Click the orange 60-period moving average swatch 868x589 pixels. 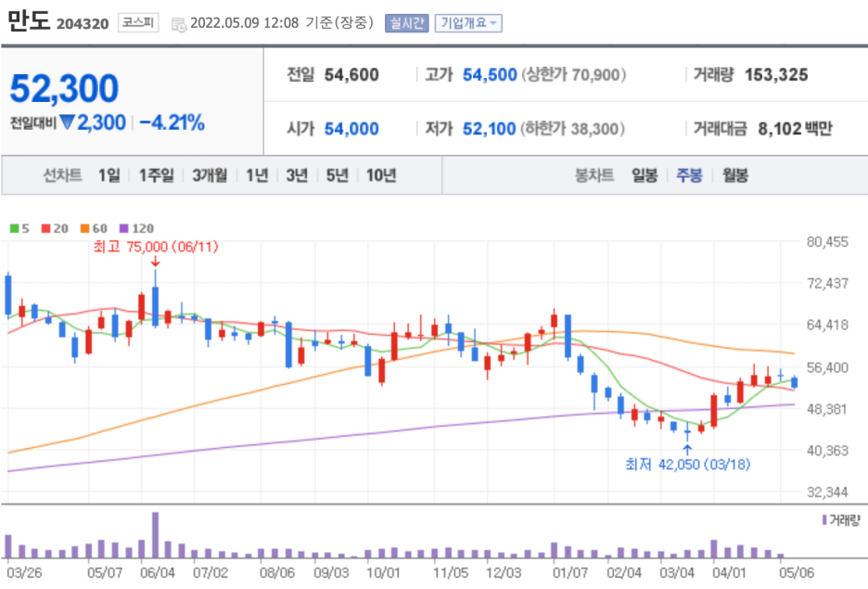(84, 228)
